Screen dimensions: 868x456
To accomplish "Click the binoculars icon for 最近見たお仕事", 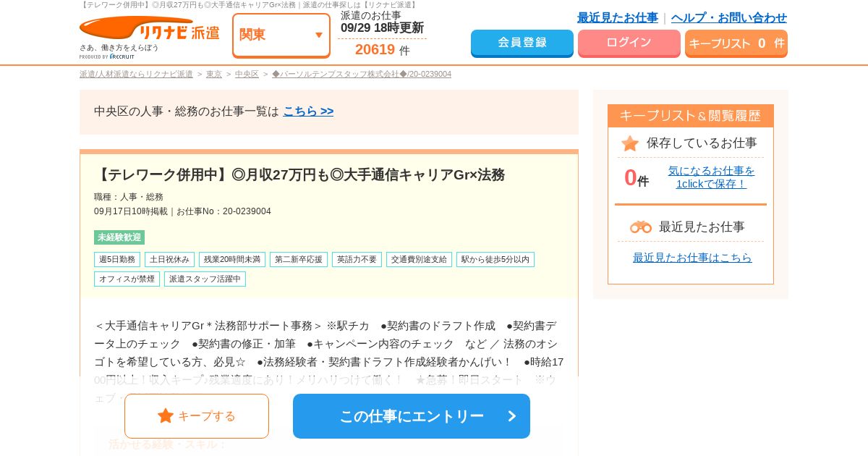I will (641, 227).
